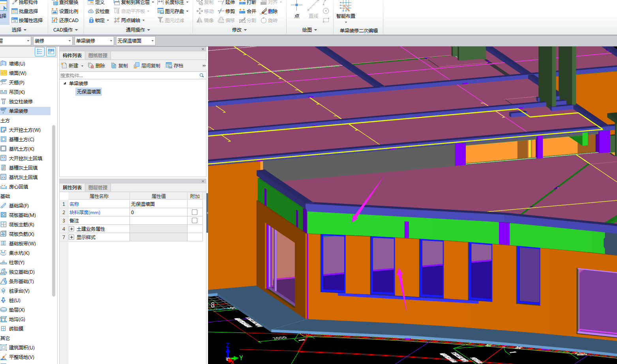Click the 删除 delete tool in ribbon
617x364 pixels.
[x=269, y=11]
